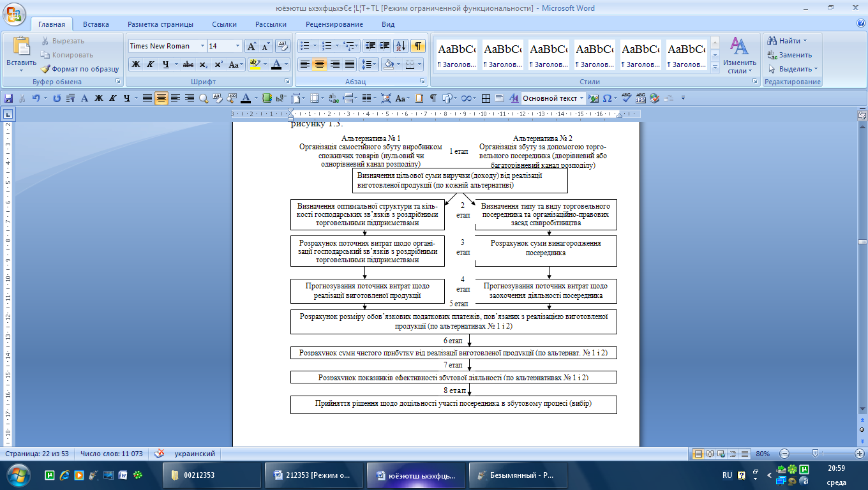Image resolution: width=868 pixels, height=490 pixels.
Task: Apply superscript formatting
Action: (218, 64)
